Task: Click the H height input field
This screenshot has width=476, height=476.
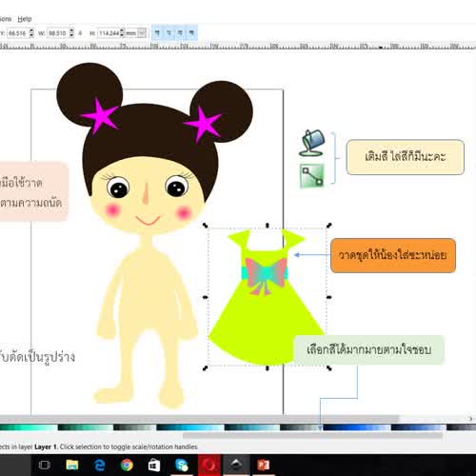Action: (x=109, y=33)
